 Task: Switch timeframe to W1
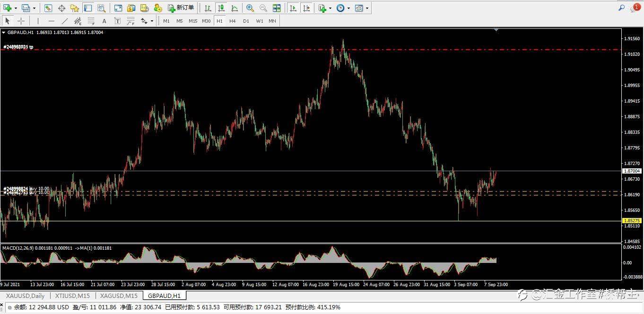(x=259, y=21)
